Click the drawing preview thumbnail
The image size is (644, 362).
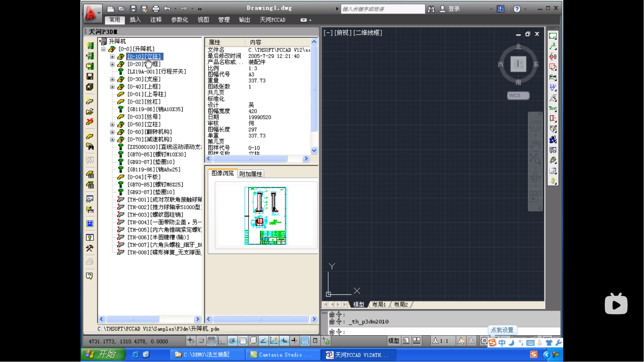tap(265, 216)
